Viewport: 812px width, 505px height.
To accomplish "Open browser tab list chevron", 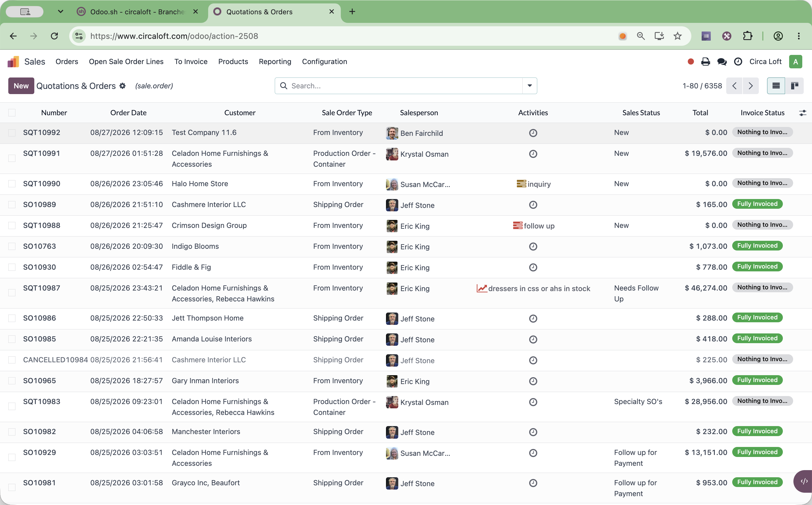I will (60, 12).
